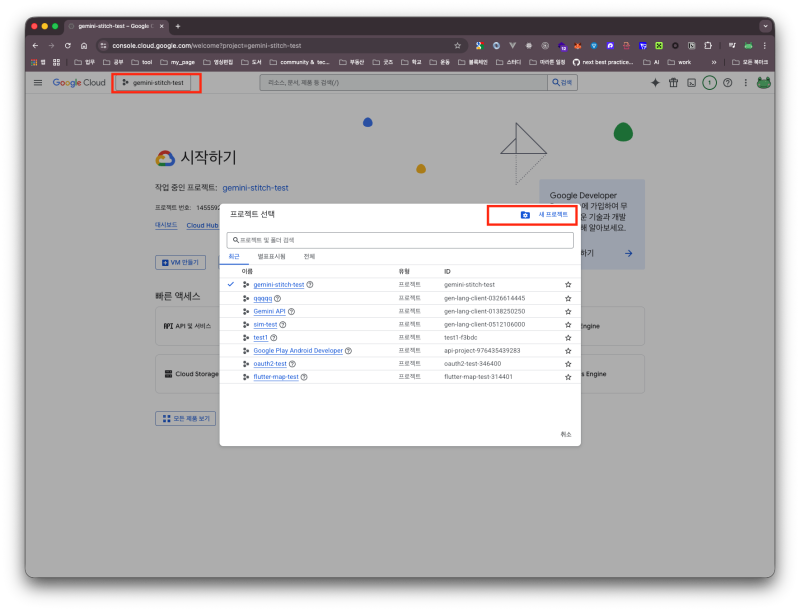
Task: Star the gemini-stitch-test project
Action: pyautogui.click(x=568, y=285)
